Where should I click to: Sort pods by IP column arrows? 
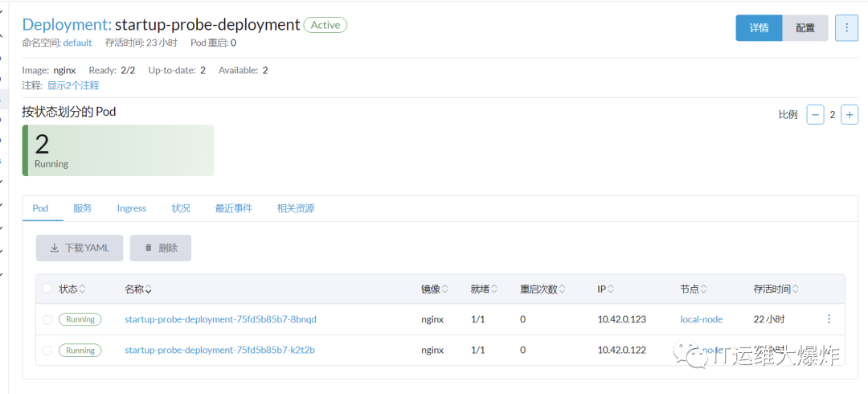(612, 289)
